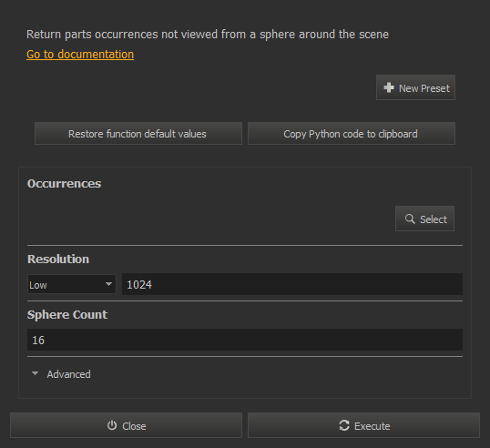Click the magnifier icon in Select button
This screenshot has width=490, height=448.
[410, 219]
